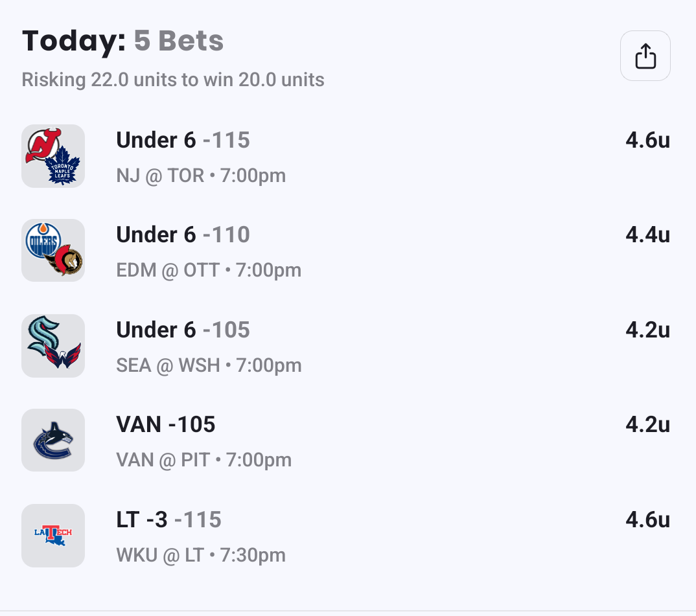Screen dimensions: 696x616
Task: Select the VAN -105 bet
Action: 166,424
